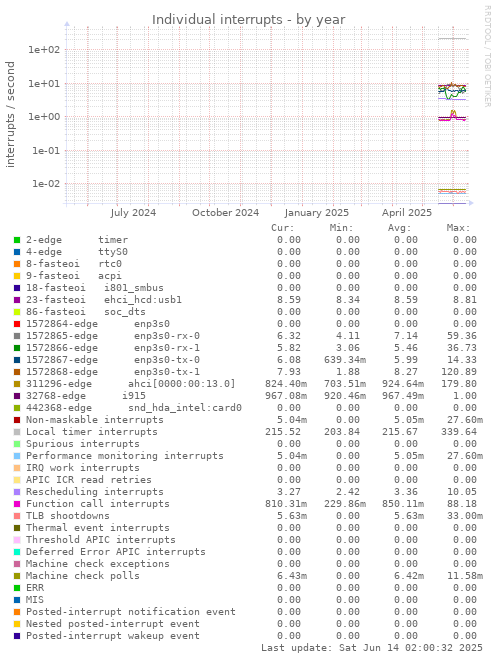Click the magenta Function call interrupts swatch

[x=17, y=504]
